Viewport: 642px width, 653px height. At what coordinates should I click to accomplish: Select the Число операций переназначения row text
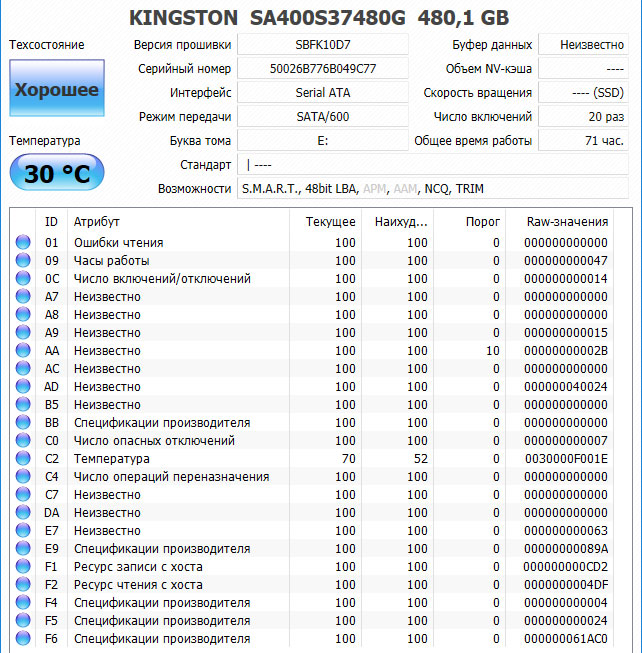click(172, 476)
